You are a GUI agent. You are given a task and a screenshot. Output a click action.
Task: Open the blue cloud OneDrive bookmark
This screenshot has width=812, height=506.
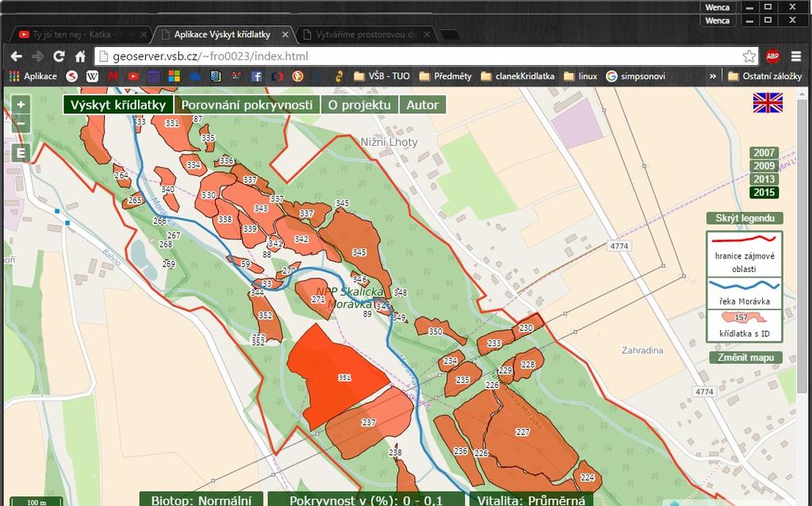(x=195, y=76)
